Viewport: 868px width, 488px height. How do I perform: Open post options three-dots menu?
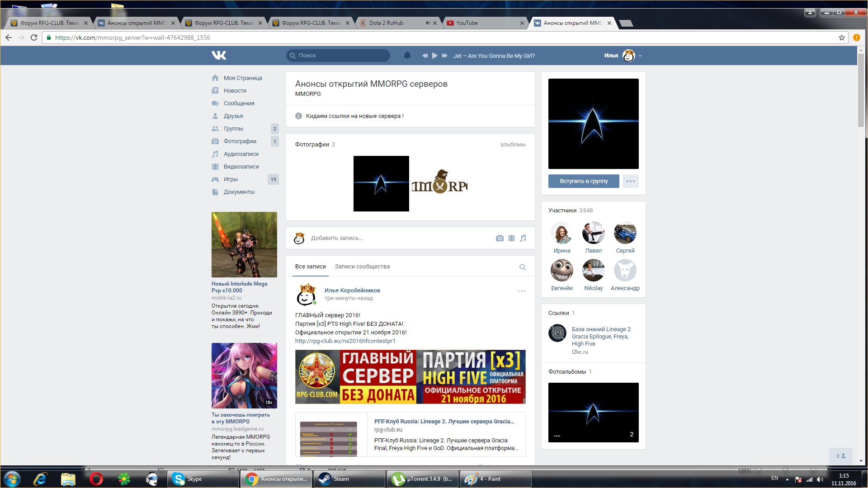point(521,291)
